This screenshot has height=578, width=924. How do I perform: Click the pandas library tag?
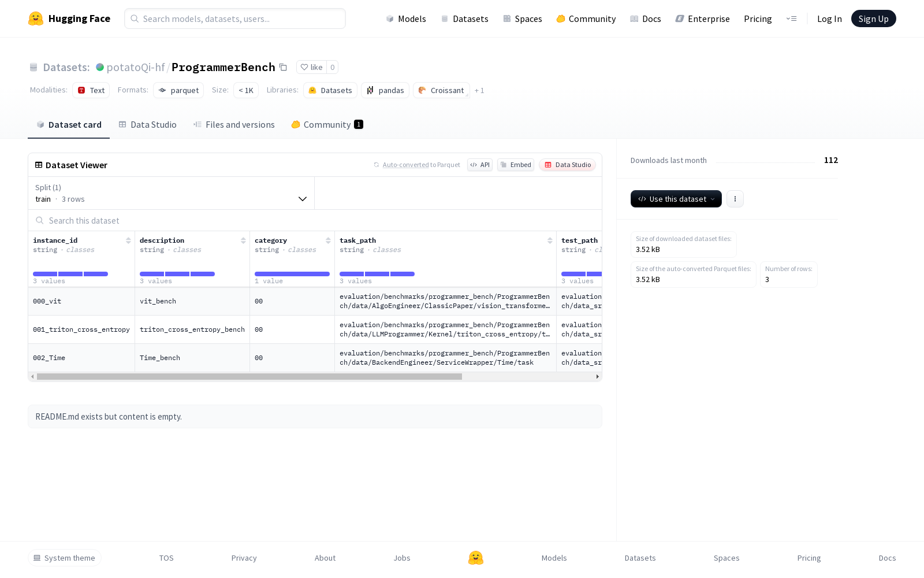pyautogui.click(x=385, y=90)
